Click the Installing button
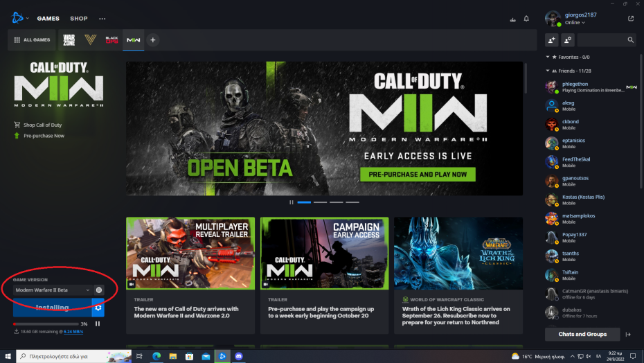Screen dimensions: 644x363 click(x=52, y=308)
